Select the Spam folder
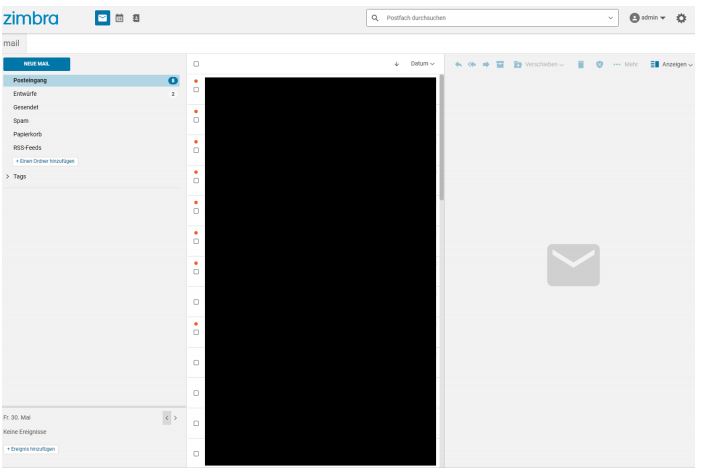This screenshot has width=702, height=473. click(91, 121)
